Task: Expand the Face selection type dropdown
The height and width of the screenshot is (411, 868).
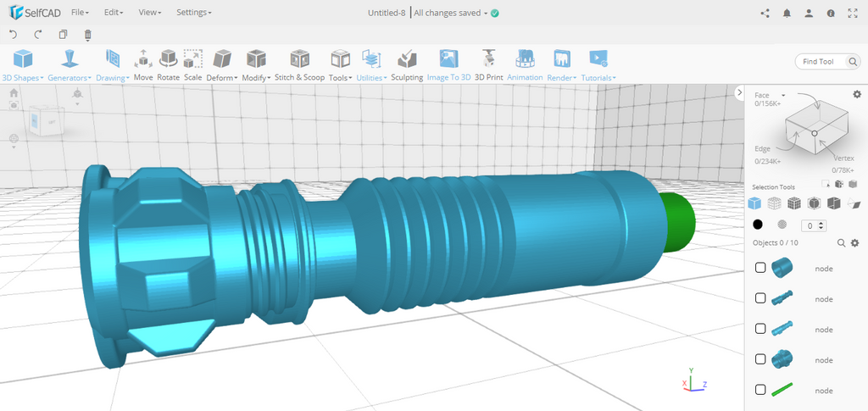Action: (x=783, y=95)
